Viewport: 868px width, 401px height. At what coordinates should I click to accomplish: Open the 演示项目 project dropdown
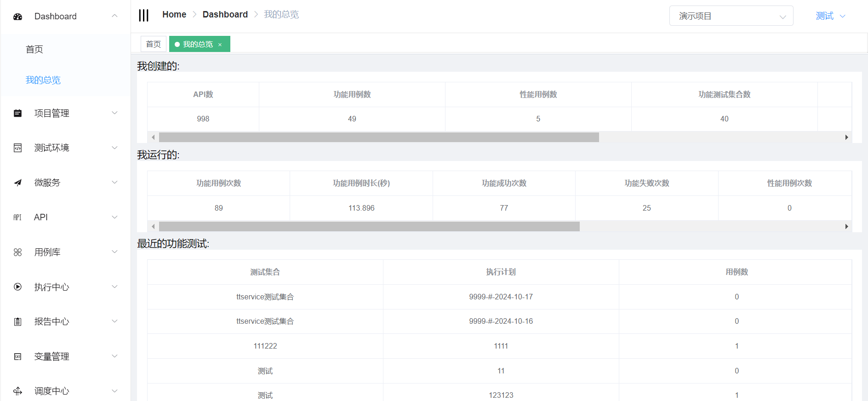pyautogui.click(x=731, y=16)
